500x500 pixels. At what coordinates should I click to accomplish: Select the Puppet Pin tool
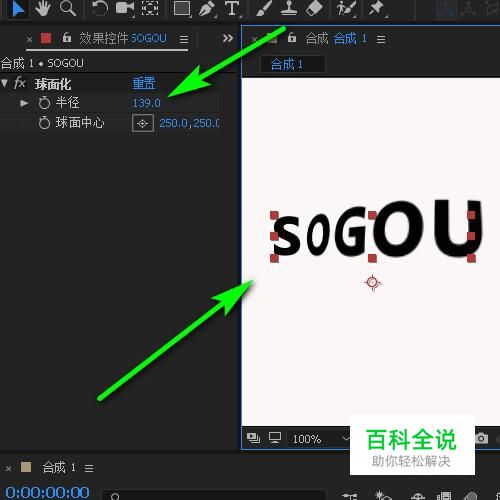377,8
